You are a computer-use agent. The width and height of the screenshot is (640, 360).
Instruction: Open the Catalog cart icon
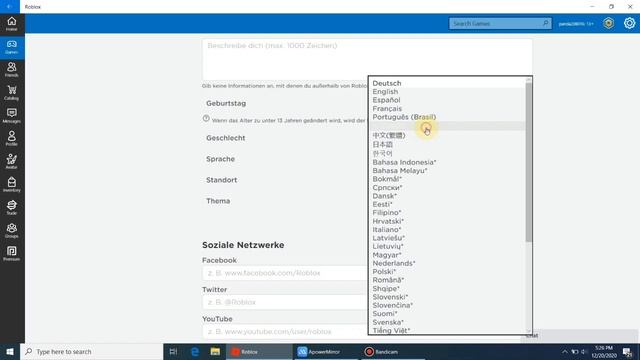point(11,93)
